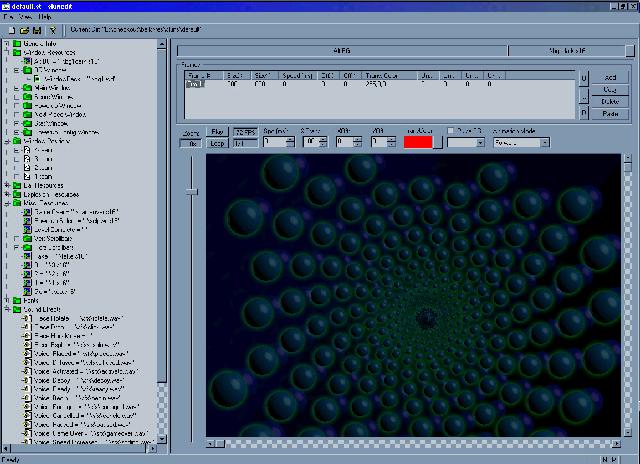Click the U move-up button beside frames list
The height and width of the screenshot is (464, 640).
(x=584, y=77)
